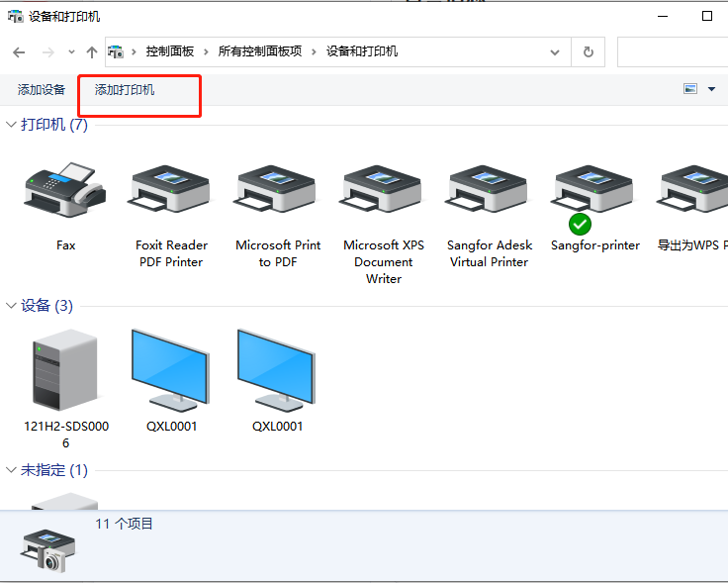
Task: Click the '11 个项目' status text
Action: pos(124,524)
